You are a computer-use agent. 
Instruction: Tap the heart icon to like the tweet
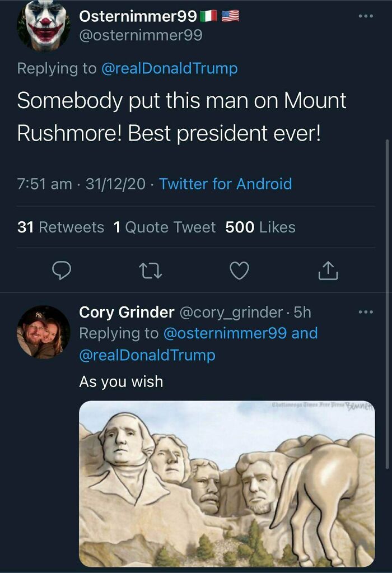coord(239,271)
